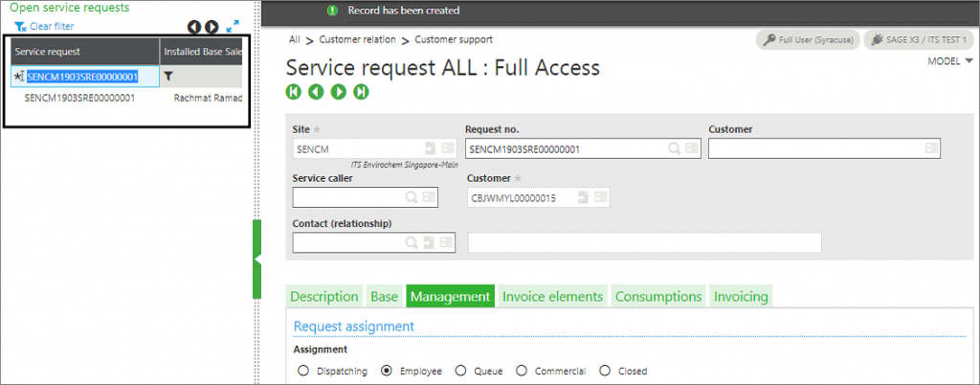Go to previous record green arrow
The image size is (980, 385).
316,93
